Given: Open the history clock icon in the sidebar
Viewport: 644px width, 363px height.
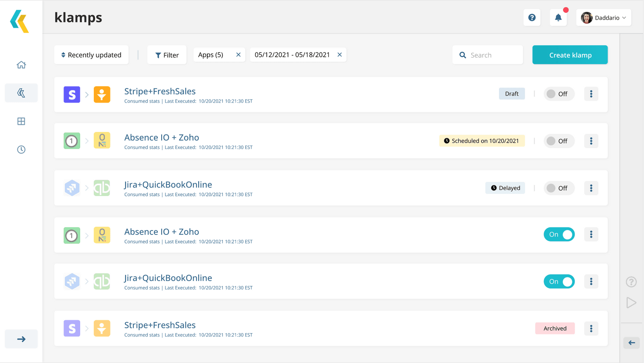Looking at the screenshot, I should click(x=21, y=149).
